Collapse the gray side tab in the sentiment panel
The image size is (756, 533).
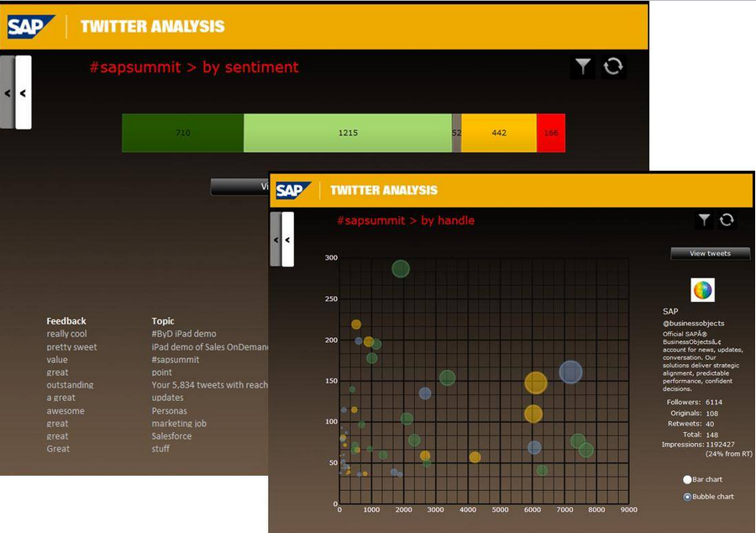click(7, 93)
